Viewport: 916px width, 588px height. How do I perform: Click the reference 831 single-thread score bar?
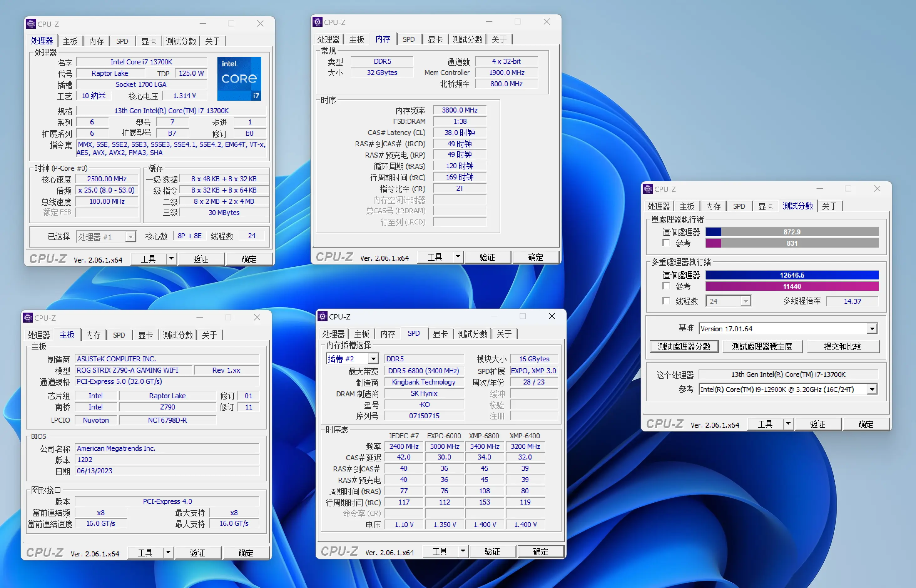(792, 243)
